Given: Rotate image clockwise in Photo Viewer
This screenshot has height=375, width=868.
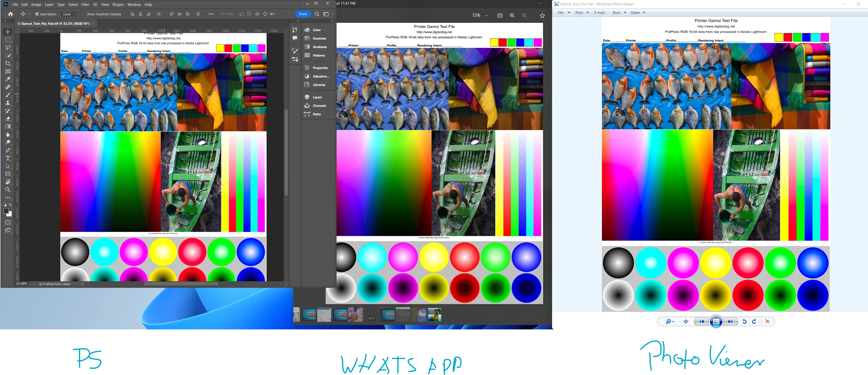Looking at the screenshot, I should (x=754, y=321).
